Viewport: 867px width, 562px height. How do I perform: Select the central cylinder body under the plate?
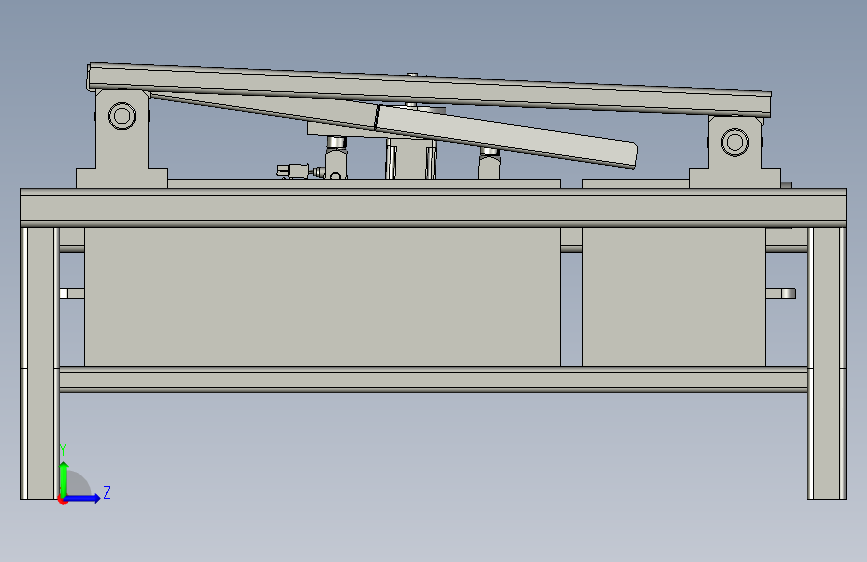click(411, 159)
